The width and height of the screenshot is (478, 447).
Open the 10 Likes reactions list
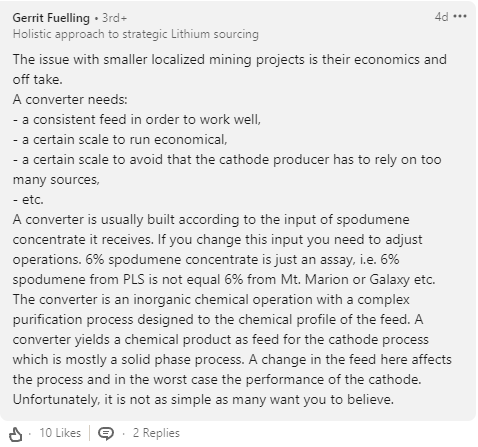pyautogui.click(x=60, y=433)
